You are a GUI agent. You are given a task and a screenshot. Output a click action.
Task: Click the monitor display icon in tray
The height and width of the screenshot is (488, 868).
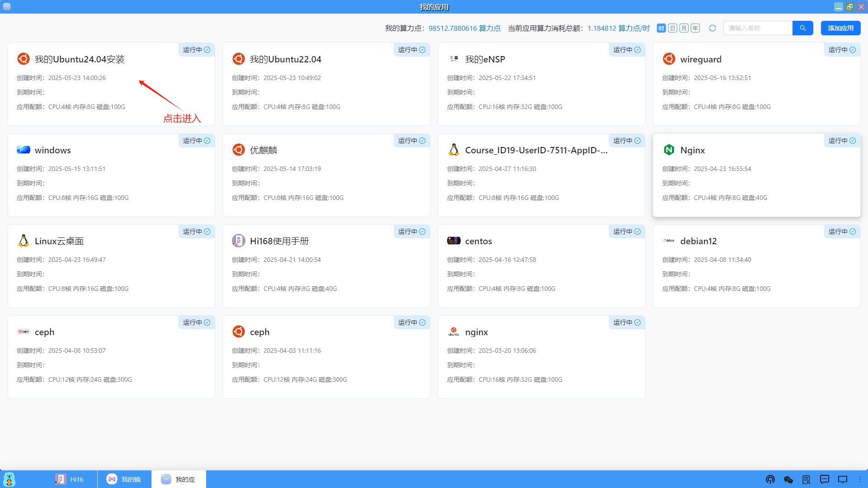[843, 479]
